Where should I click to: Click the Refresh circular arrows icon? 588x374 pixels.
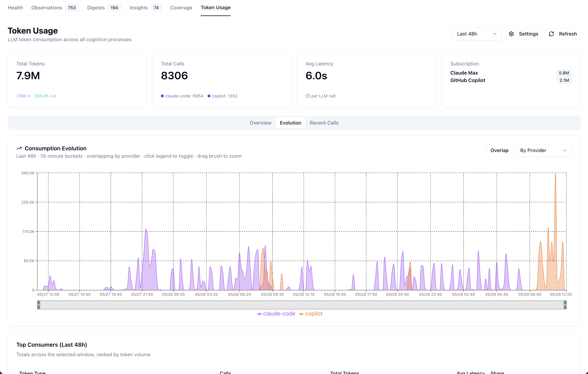click(x=551, y=34)
